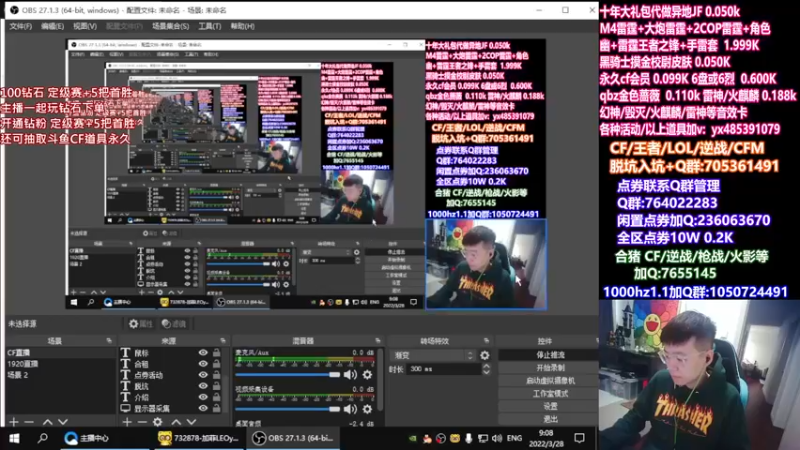This screenshot has height=450, width=800.
Task: Toggle lock on 显示器采集 source
Action: (217, 409)
